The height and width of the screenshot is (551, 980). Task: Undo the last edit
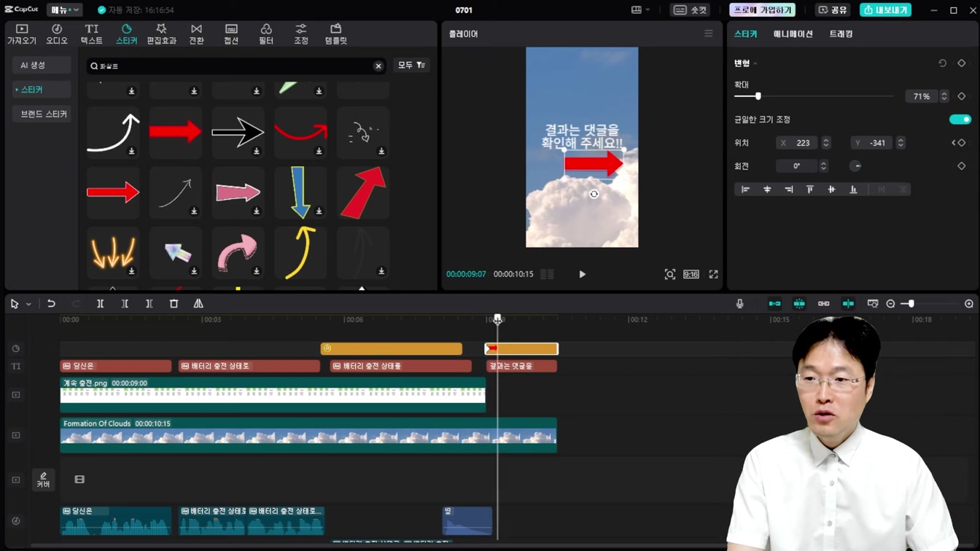[x=51, y=303]
